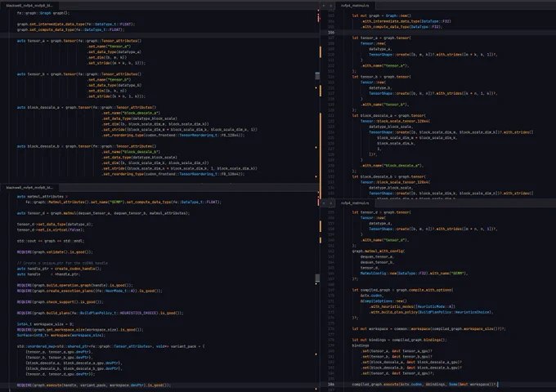Click 'REQUIRE(graph.validate().is_good());'
The image size is (556, 392).
55,252
